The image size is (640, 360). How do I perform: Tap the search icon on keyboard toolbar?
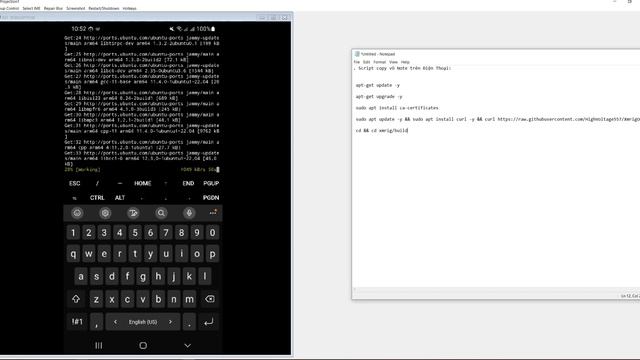point(161,213)
